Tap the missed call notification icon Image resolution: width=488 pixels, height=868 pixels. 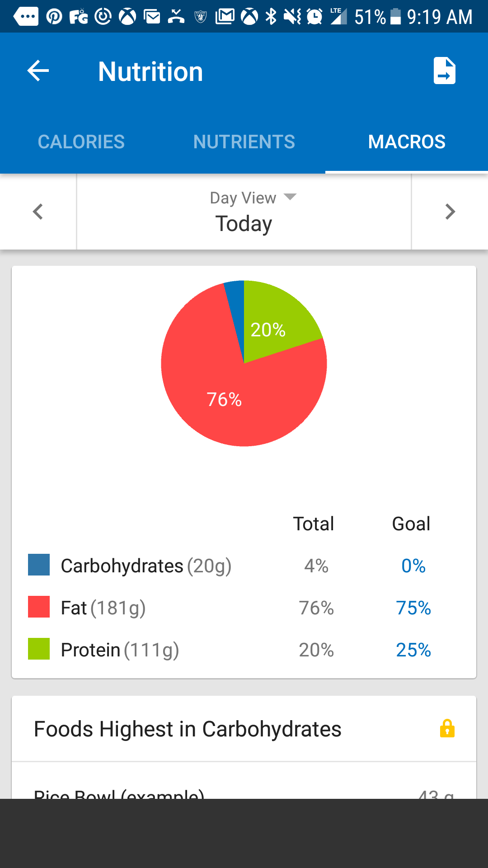176,17
